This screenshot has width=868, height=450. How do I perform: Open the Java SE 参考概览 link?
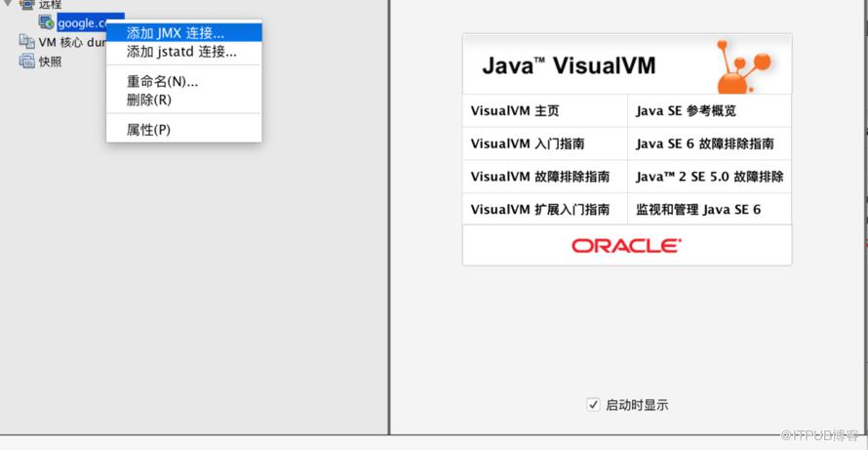click(x=686, y=111)
